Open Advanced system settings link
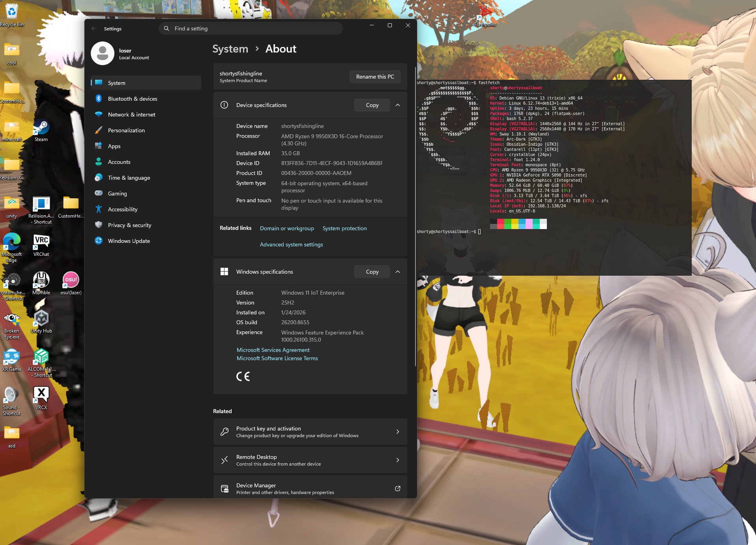Viewport: 756px width, 545px height. (291, 244)
